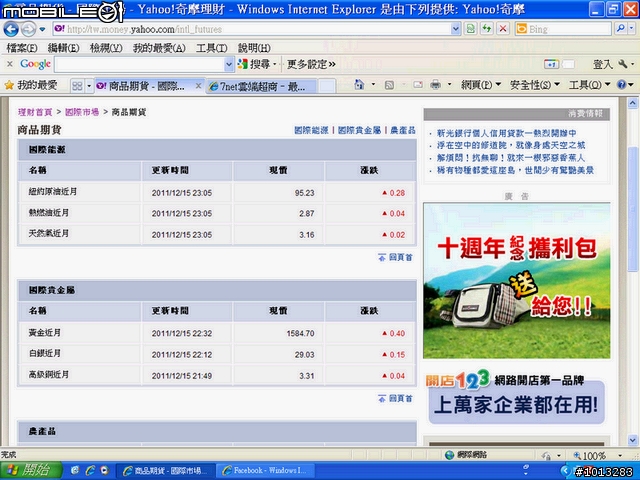This screenshot has height=480, width=640.
Task: Start search with the magnifier icon
Action: (x=621, y=29)
